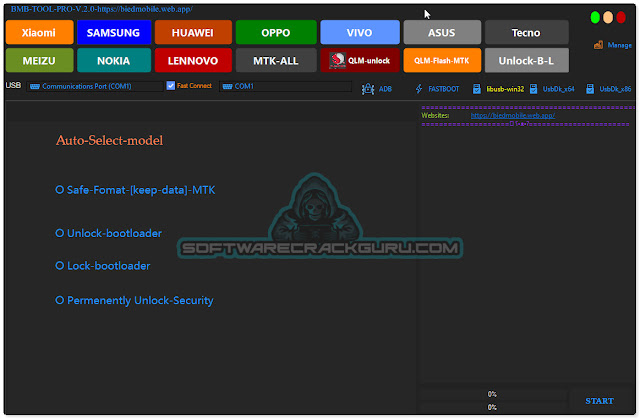Select the Lock-bootloader option
The width and height of the screenshot is (640, 419).
103,266
